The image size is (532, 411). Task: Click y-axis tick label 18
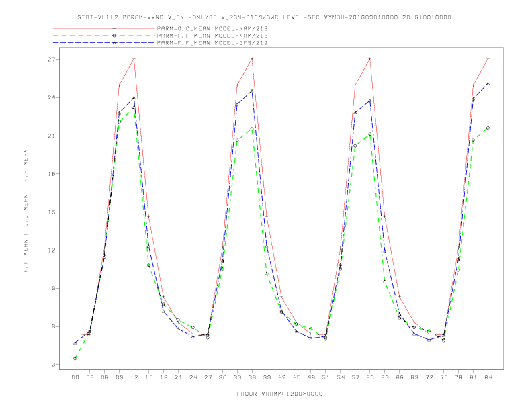click(x=53, y=174)
